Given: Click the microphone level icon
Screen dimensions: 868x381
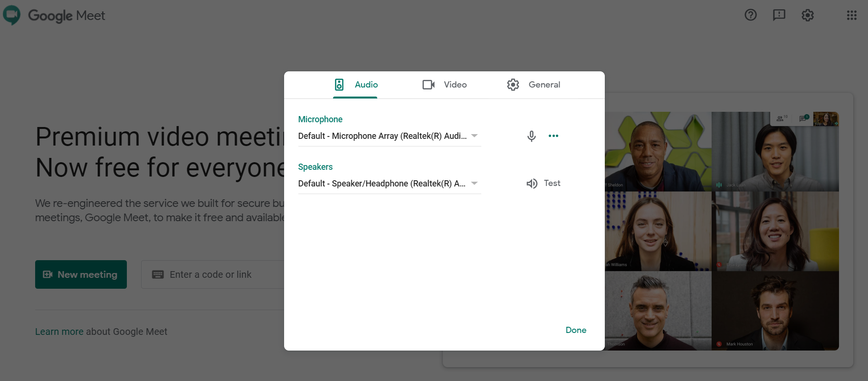Looking at the screenshot, I should 532,136.
